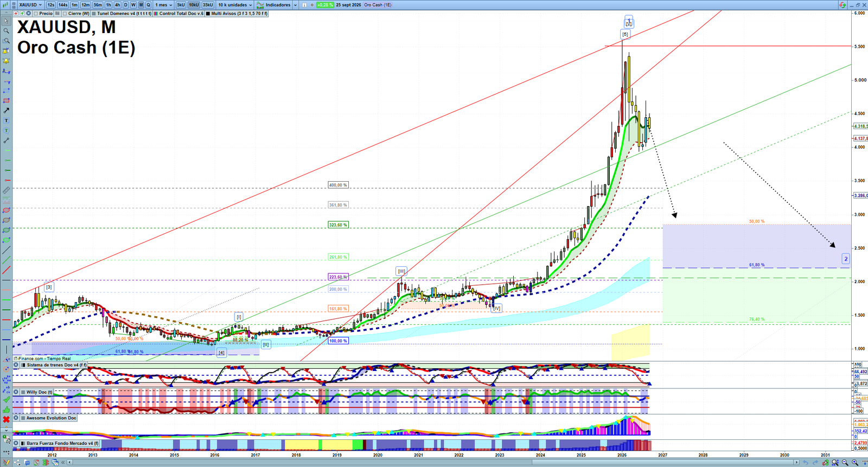Screen dimensions: 868x467
Task: Toggle the Cierre (W) checkbox
Action: pos(65,14)
